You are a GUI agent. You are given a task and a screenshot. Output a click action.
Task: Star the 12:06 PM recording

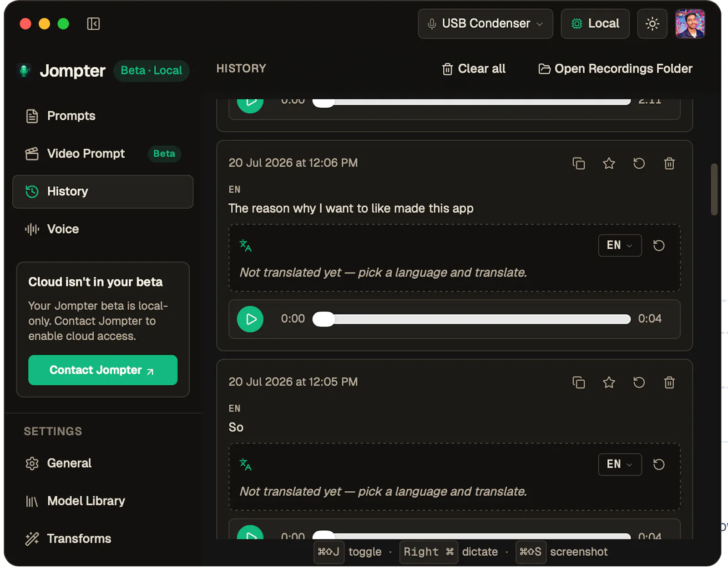click(609, 163)
